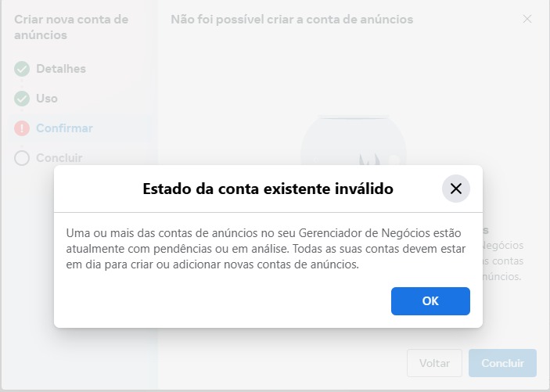Click the faded background text behind dialog

(503, 254)
